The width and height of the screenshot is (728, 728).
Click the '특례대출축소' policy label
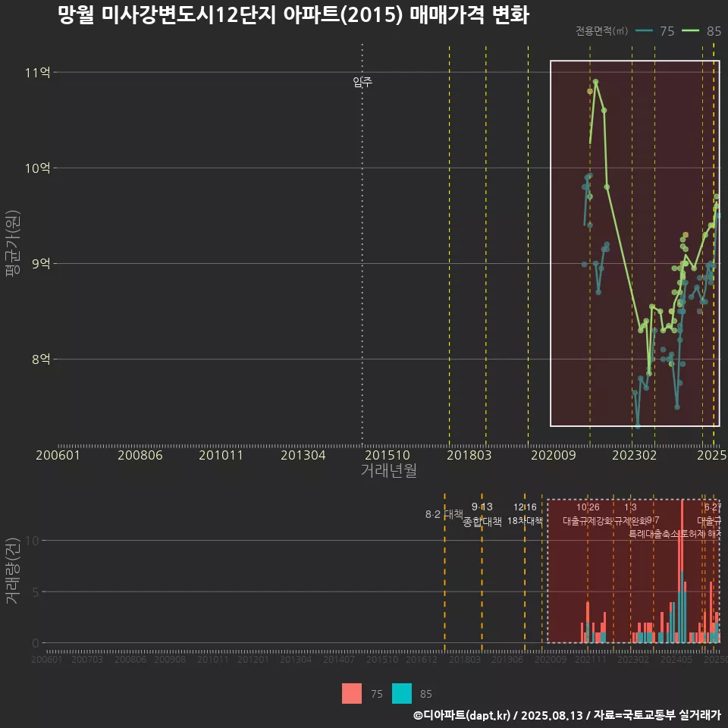(654, 534)
